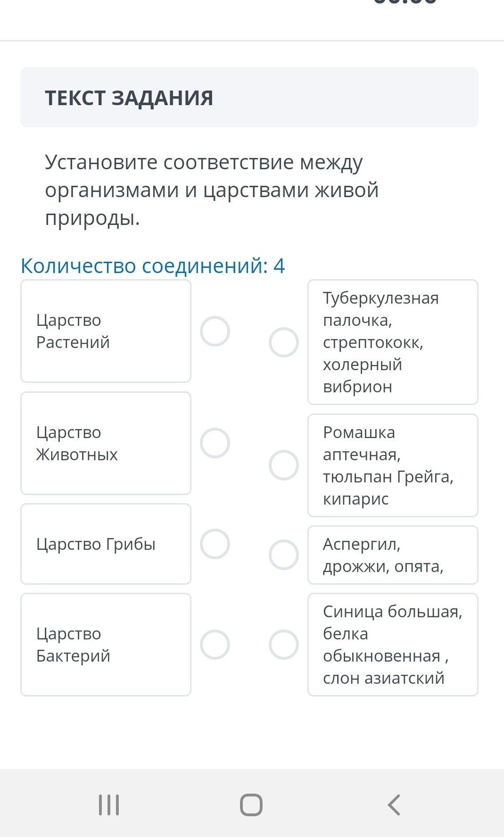Select the Царство Растений connector circle

pos(215,331)
